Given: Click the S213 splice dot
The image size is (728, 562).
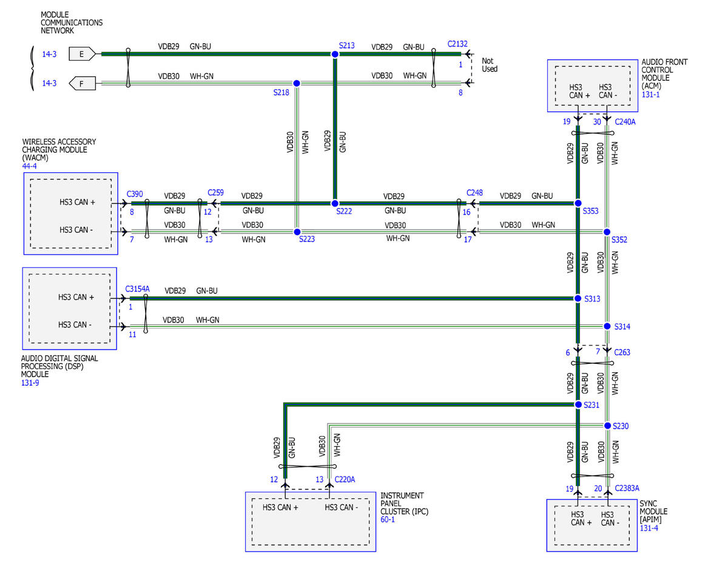Looking at the screenshot, I should pos(334,55).
